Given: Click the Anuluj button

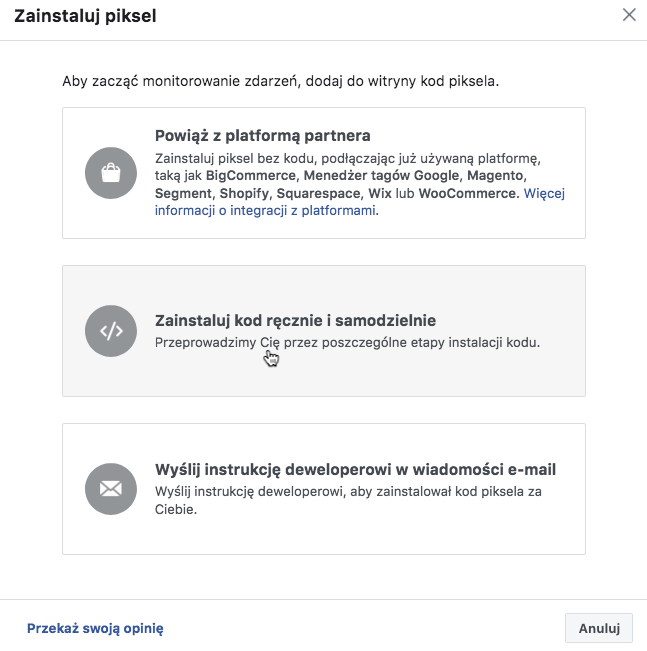Looking at the screenshot, I should 599,628.
